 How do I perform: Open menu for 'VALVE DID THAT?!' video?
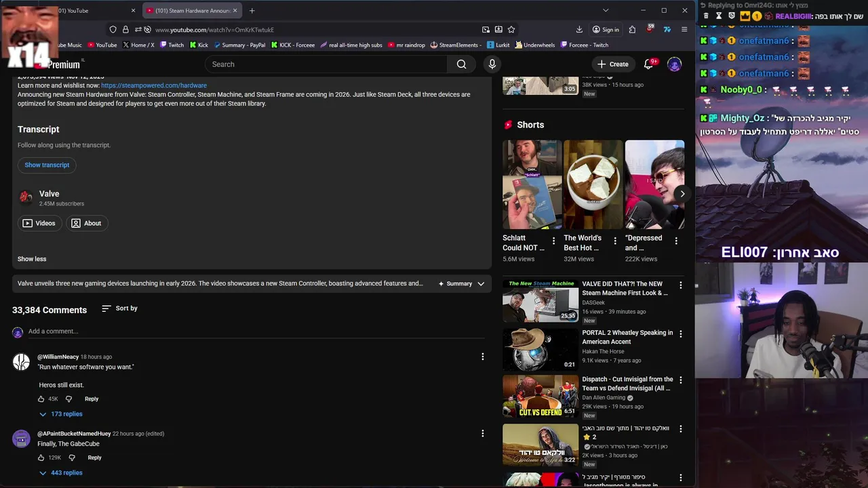[x=681, y=285]
